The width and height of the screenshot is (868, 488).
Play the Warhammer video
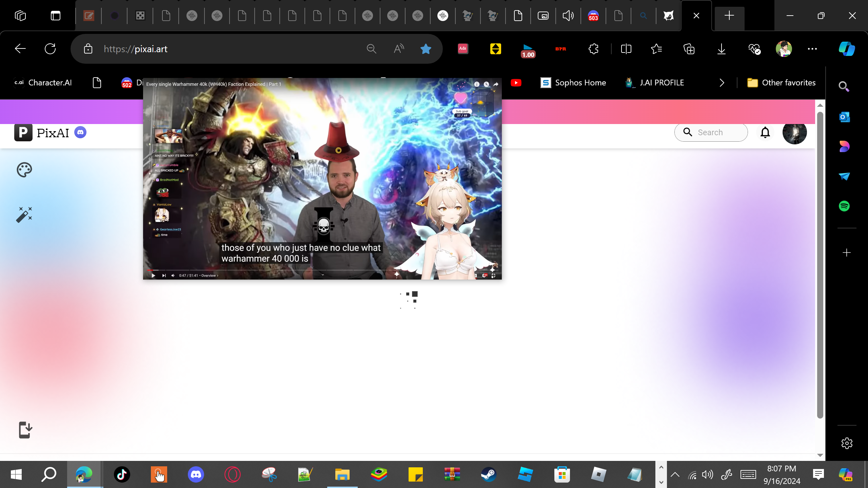(153, 276)
